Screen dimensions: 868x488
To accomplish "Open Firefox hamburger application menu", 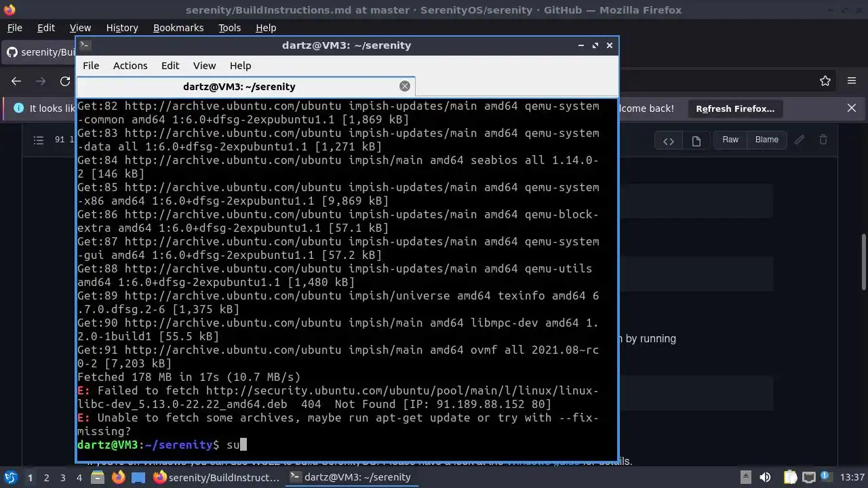I will click(852, 81).
